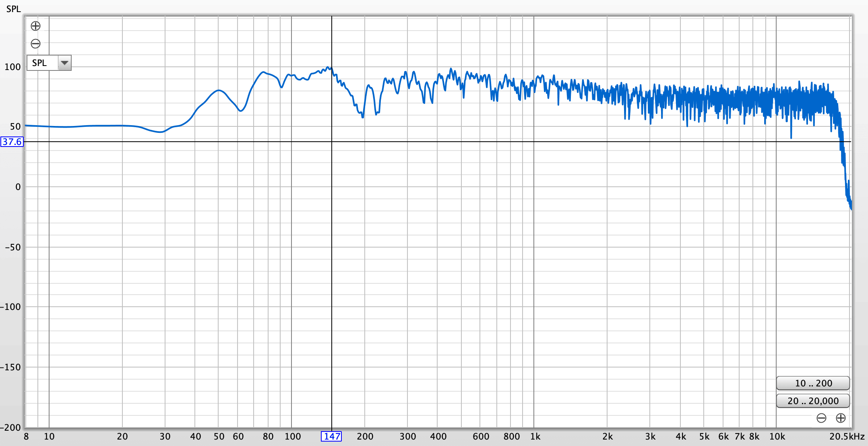Click the 0 label on SPL axis
Viewport: 868px width, 446px height.
18,187
